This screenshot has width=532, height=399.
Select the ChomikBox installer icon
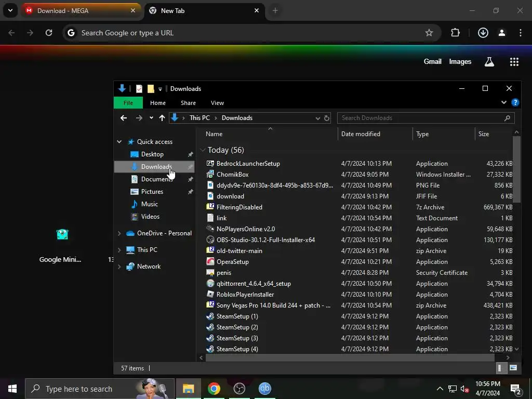[x=210, y=175]
